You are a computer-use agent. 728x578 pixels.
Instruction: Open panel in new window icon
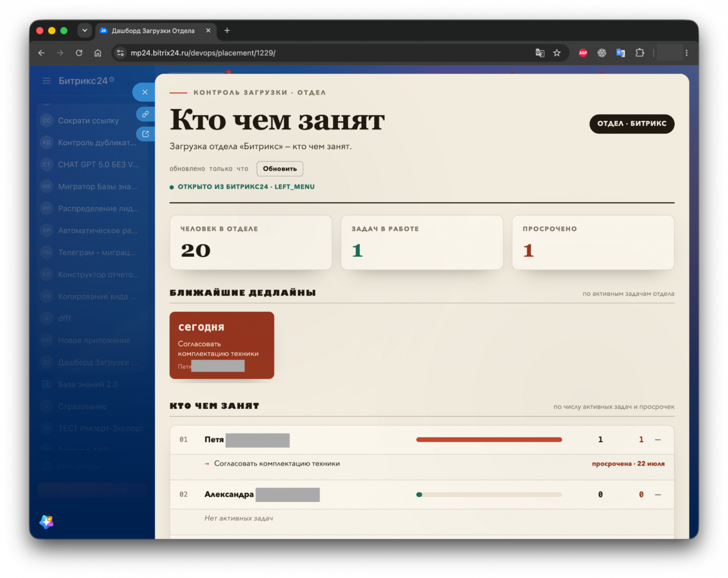[146, 134]
